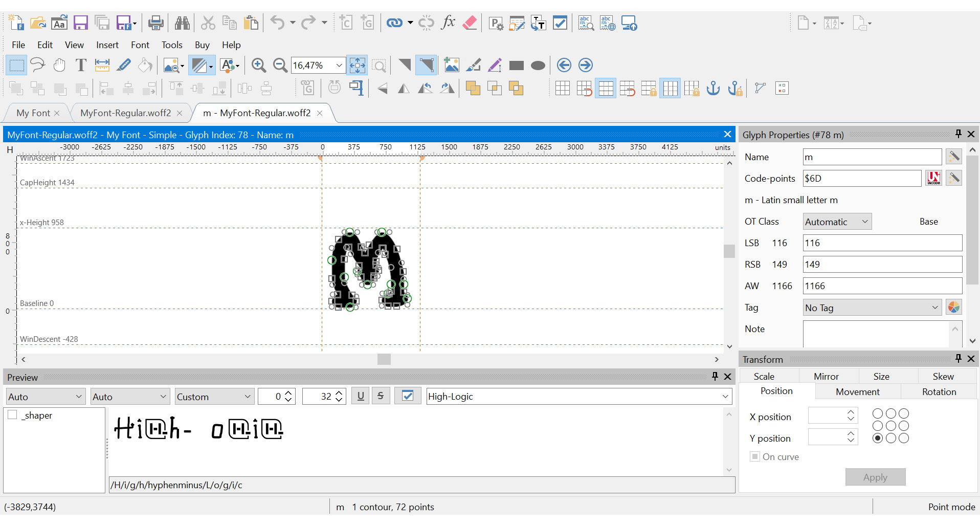
Task: Paste with the clipboard icon
Action: (251, 23)
